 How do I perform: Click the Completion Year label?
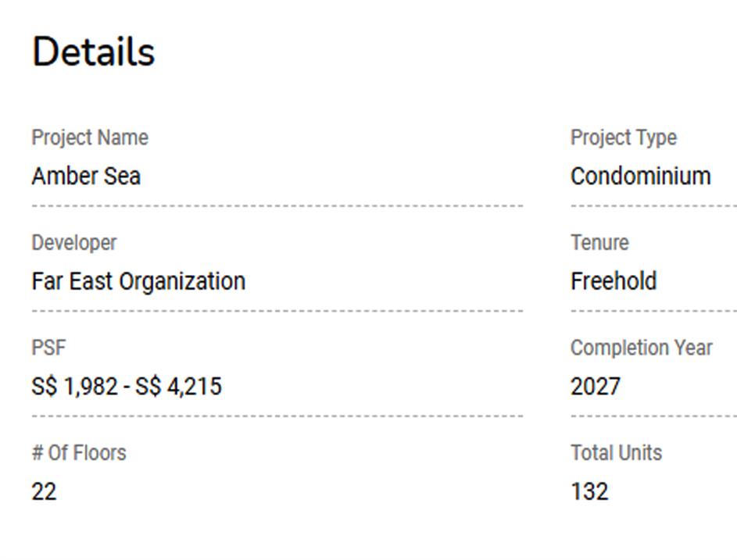641,348
